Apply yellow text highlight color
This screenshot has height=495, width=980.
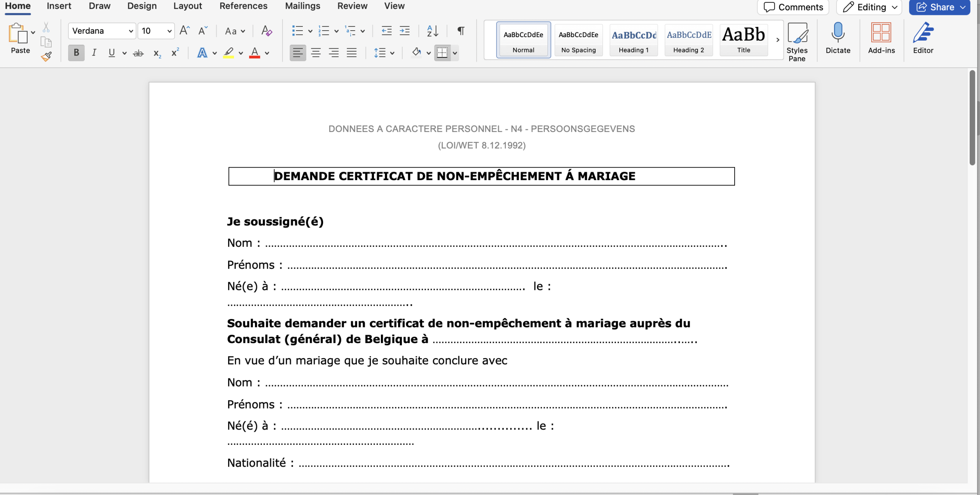229,53
